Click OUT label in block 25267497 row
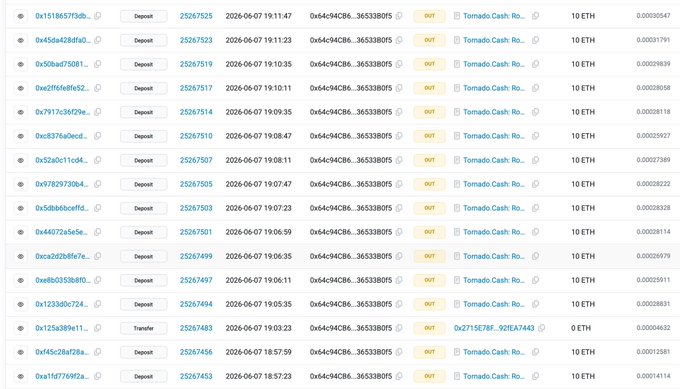680x389 pixels. point(429,280)
